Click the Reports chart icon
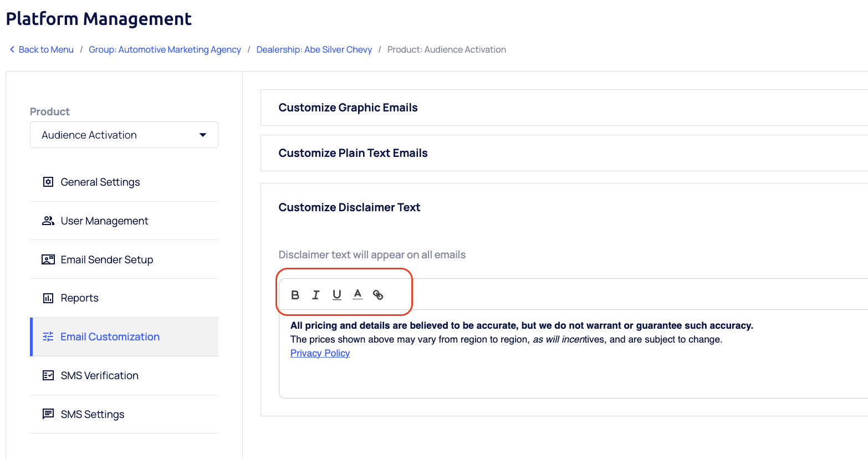The width and height of the screenshot is (868, 459). tap(48, 298)
